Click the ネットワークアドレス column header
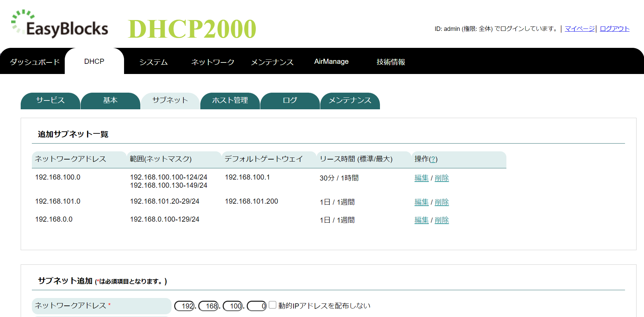 pos(79,159)
